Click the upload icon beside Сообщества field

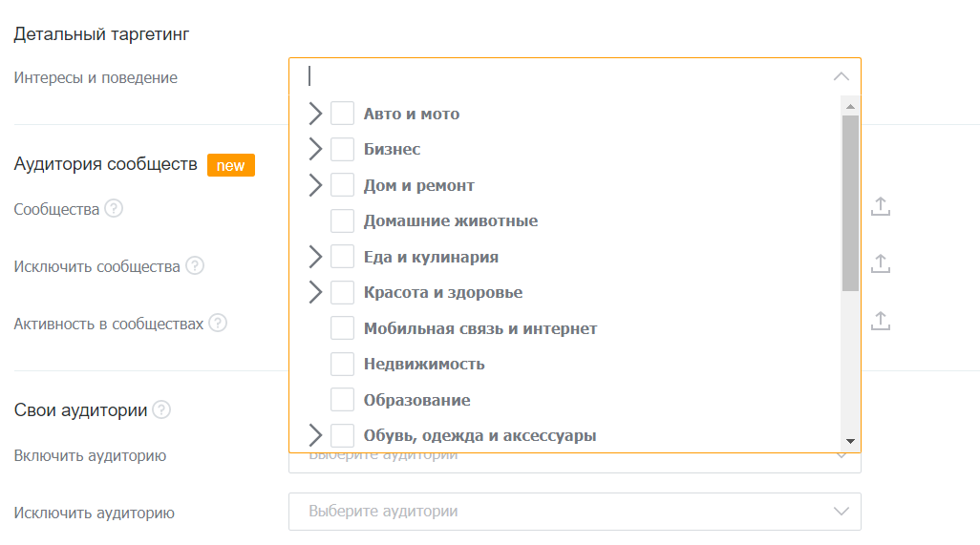[x=881, y=206]
